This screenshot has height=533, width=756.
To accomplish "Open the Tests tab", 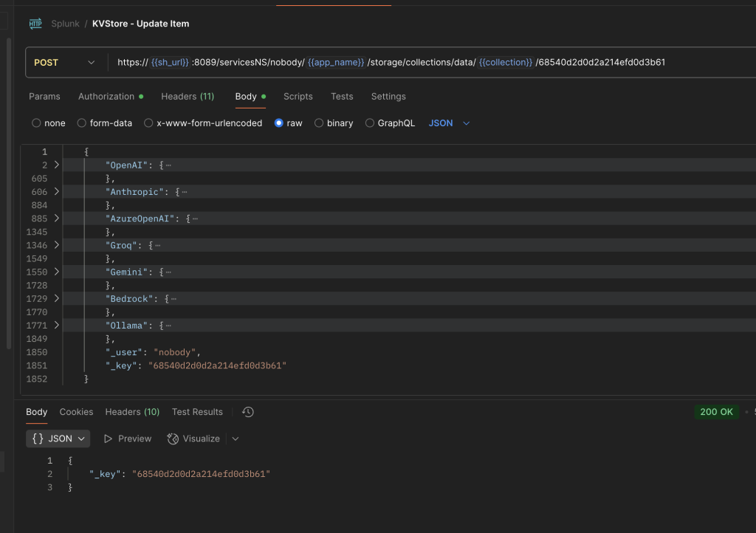I will [x=342, y=97].
